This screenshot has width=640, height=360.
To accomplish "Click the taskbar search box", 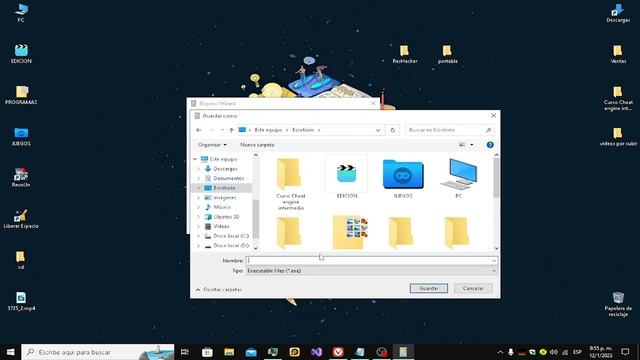I will pos(98,352).
